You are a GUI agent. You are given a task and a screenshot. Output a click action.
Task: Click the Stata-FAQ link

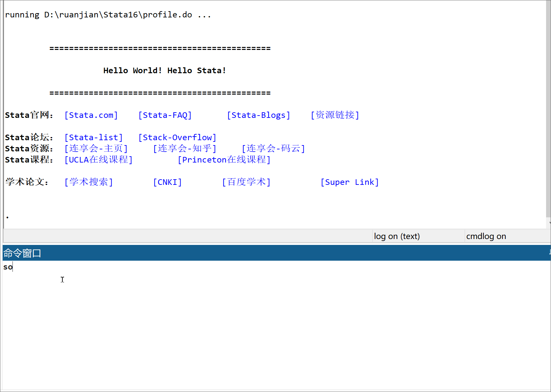click(165, 115)
